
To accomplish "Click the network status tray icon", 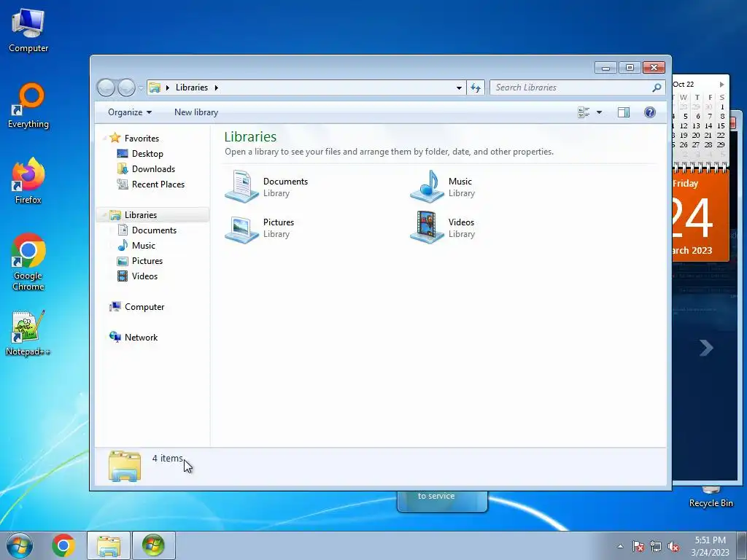I will point(656,546).
